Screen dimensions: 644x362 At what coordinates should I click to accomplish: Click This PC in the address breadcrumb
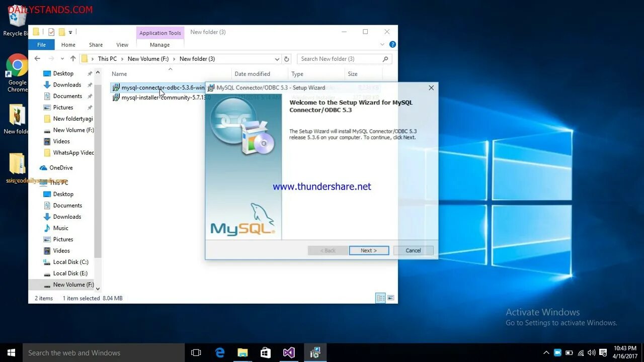pos(107,59)
